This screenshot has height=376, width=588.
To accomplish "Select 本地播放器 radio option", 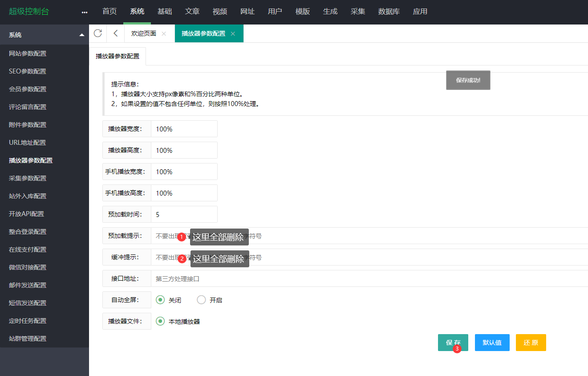I will point(160,321).
